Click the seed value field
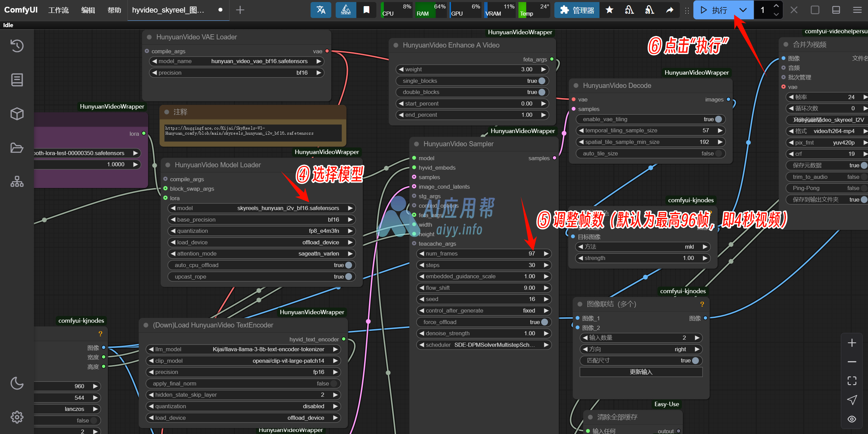 coord(484,299)
